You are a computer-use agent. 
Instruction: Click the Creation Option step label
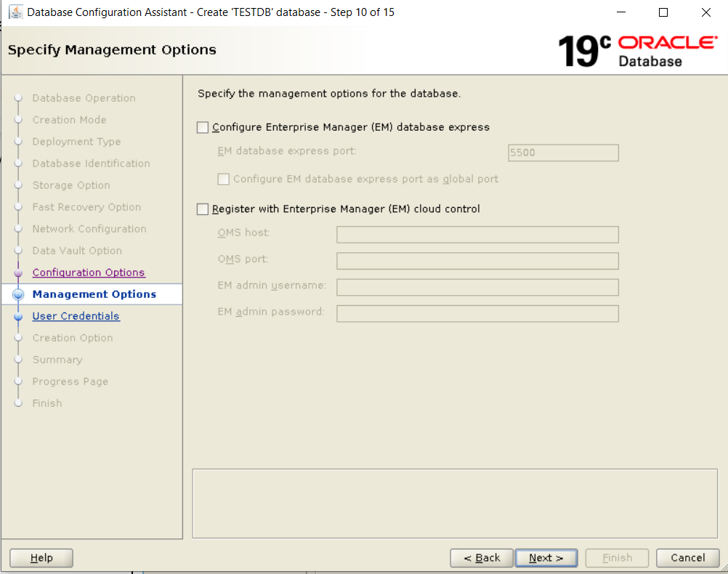(x=73, y=338)
